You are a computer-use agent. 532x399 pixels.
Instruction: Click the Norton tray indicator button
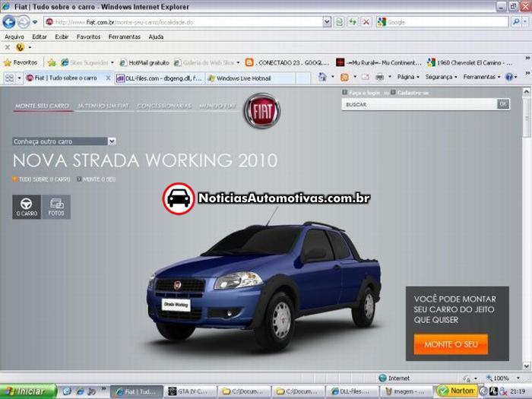click(x=458, y=391)
